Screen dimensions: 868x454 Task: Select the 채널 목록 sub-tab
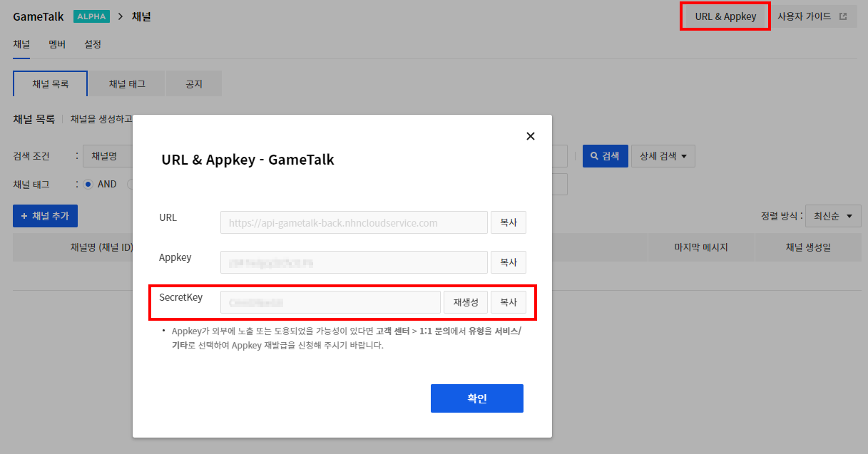(x=51, y=83)
